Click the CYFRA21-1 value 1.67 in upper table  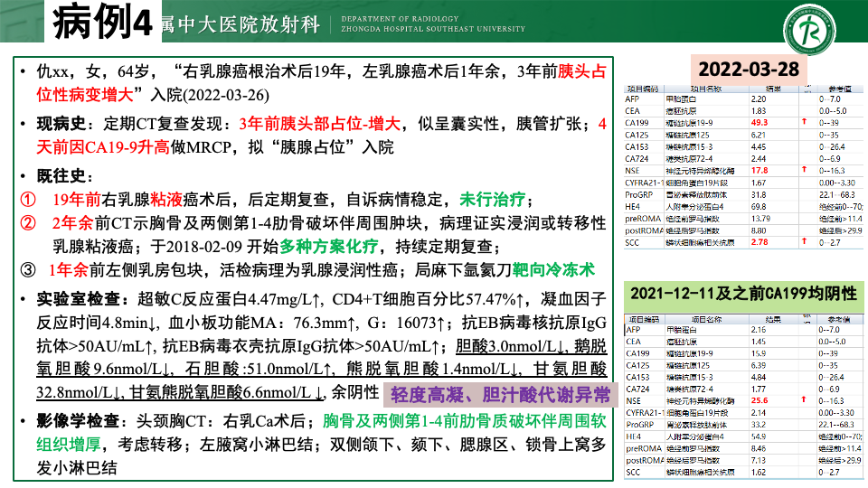click(x=759, y=183)
